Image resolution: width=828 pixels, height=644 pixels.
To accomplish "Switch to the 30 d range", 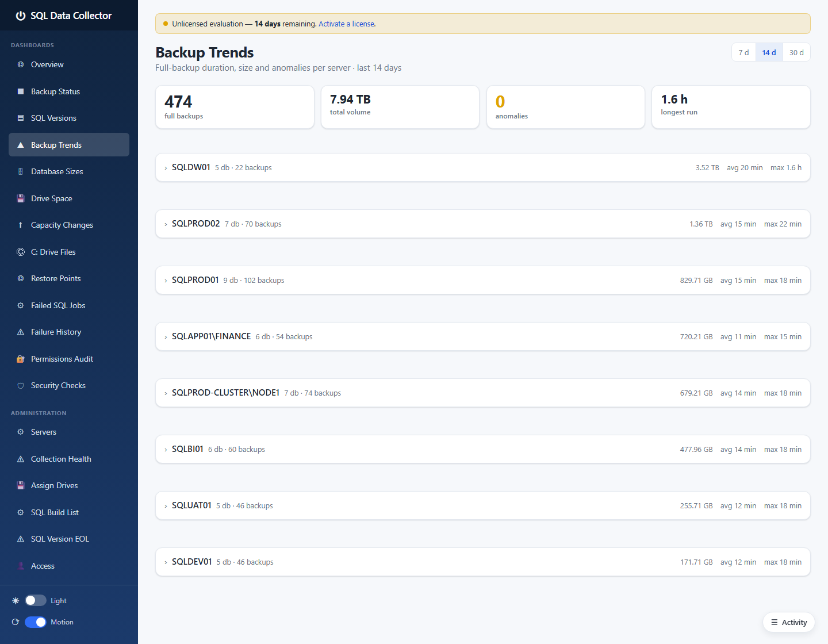I will point(796,52).
